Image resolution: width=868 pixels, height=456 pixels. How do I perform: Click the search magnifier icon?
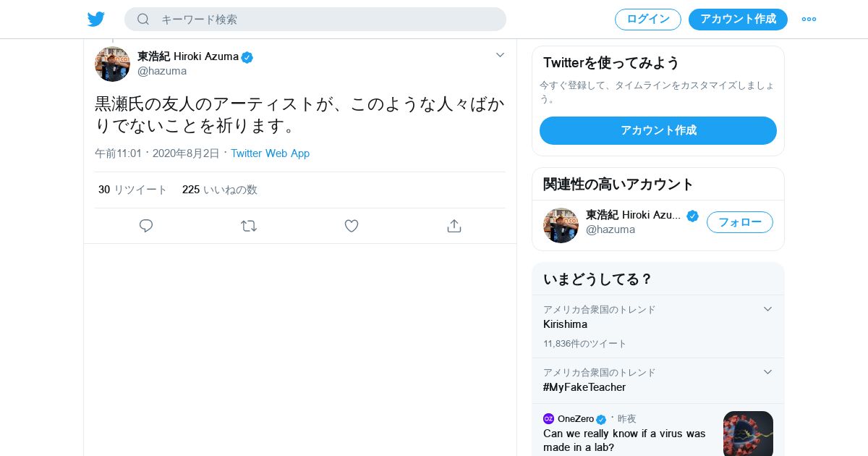click(143, 20)
